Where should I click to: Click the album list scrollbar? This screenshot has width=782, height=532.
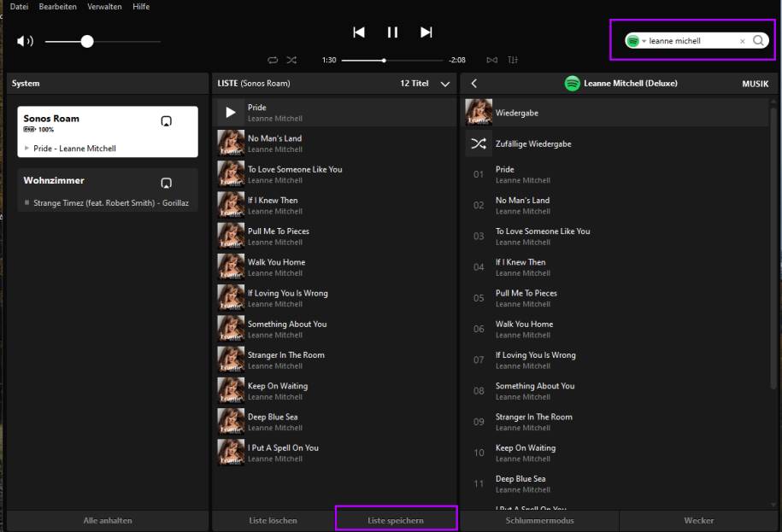[773, 249]
